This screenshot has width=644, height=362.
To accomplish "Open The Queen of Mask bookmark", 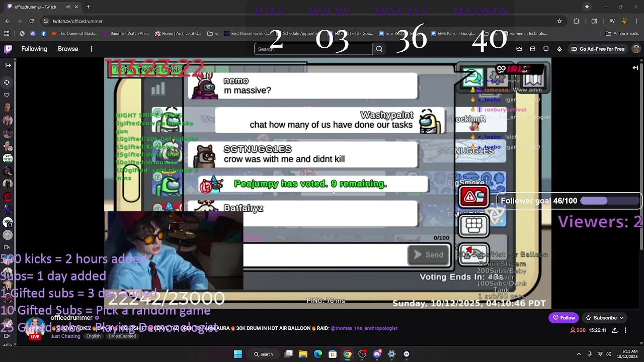I will pyautogui.click(x=73, y=34).
